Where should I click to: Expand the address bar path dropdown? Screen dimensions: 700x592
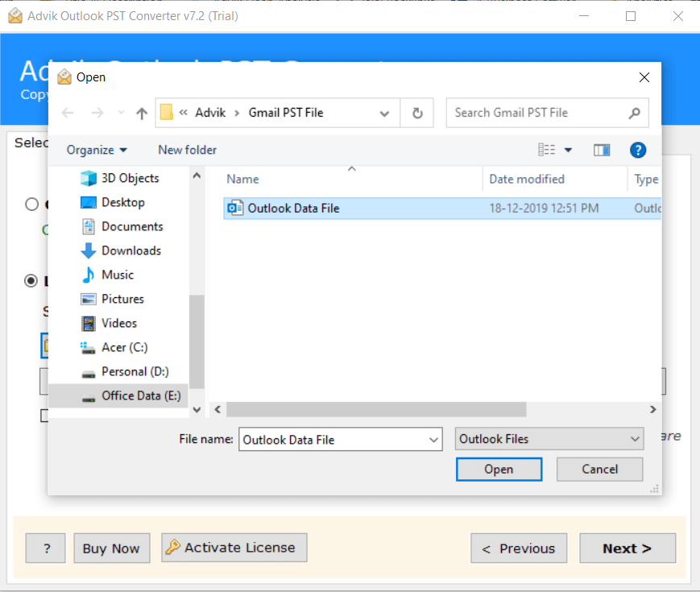click(384, 114)
